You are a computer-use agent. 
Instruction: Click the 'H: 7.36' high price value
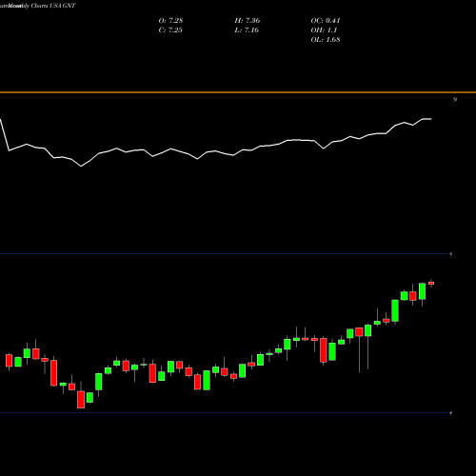[x=248, y=21]
